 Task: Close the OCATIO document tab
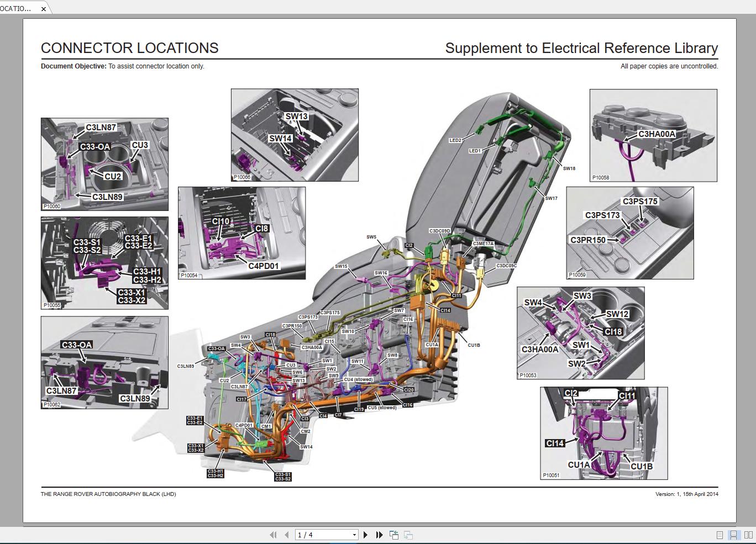pos(43,9)
